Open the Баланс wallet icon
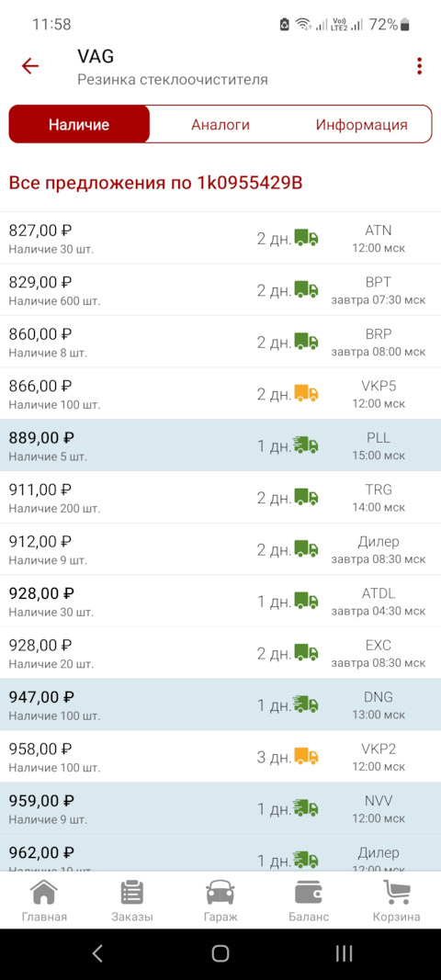Image resolution: width=441 pixels, height=980 pixels. coord(309,893)
